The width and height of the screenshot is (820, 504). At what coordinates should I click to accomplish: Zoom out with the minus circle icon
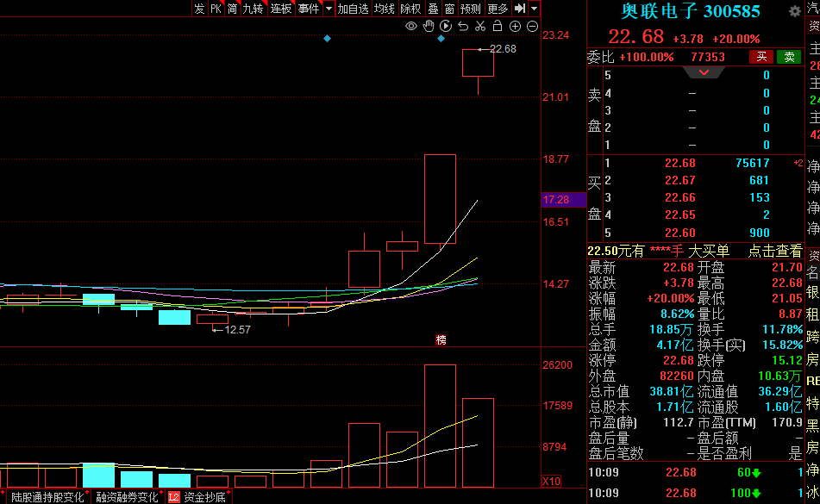pyautogui.click(x=532, y=26)
